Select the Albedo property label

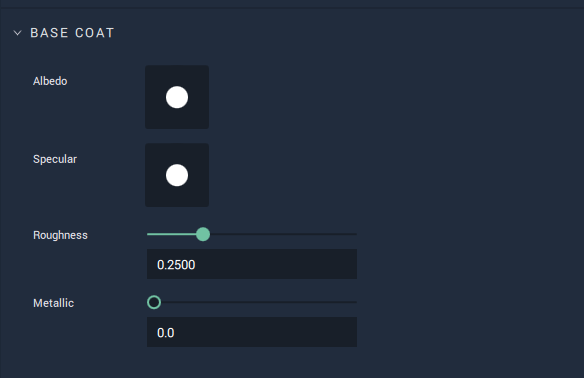click(50, 81)
